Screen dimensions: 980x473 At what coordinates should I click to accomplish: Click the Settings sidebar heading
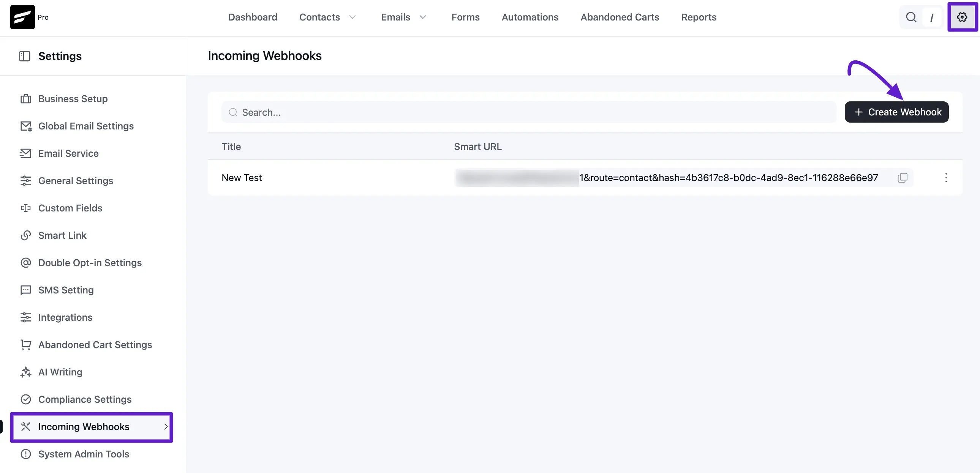coord(60,56)
